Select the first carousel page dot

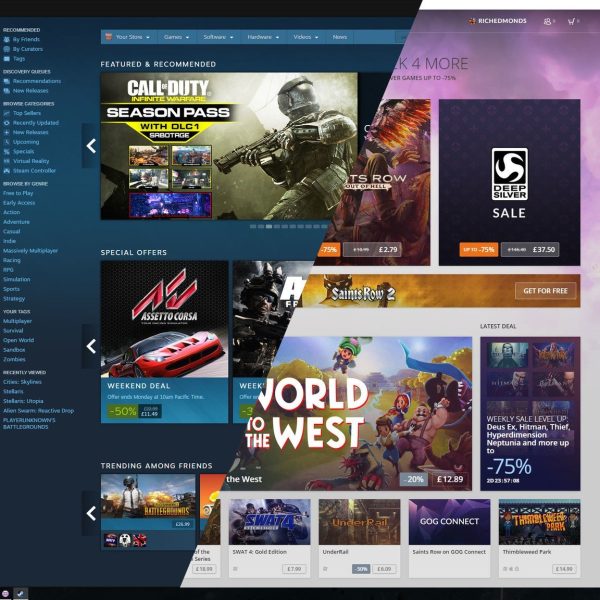pos(253,227)
